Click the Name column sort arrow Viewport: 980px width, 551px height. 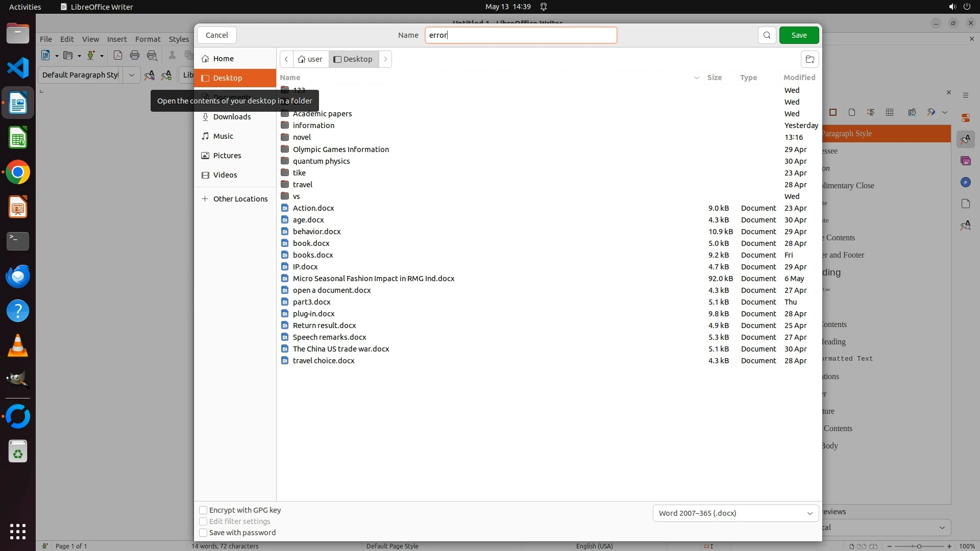coord(696,78)
